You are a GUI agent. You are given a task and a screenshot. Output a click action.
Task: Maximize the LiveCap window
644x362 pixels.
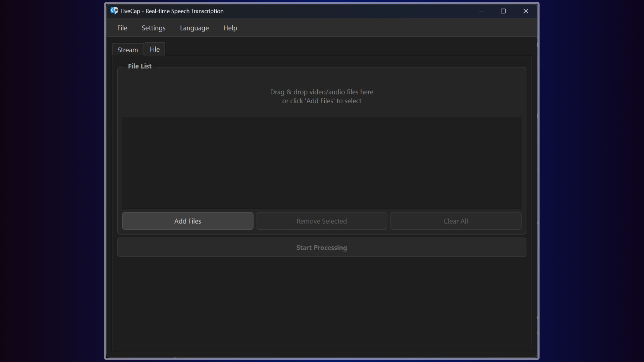pyautogui.click(x=503, y=11)
